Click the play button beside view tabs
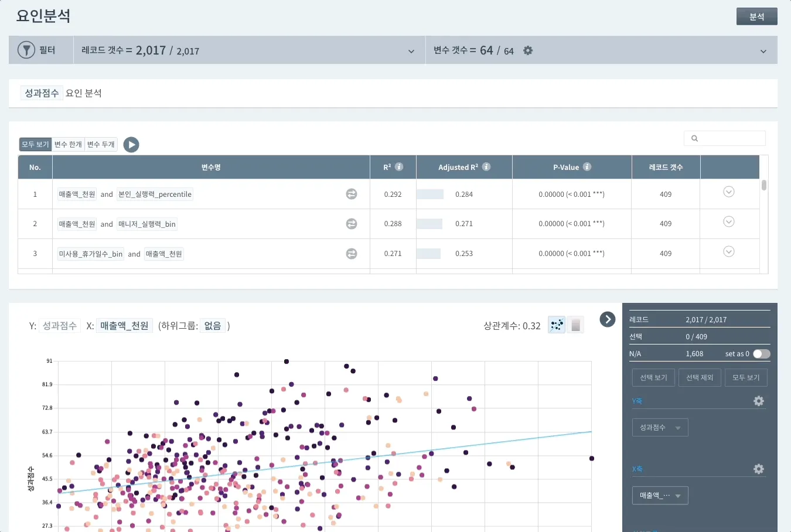The height and width of the screenshot is (532, 791). (x=131, y=145)
